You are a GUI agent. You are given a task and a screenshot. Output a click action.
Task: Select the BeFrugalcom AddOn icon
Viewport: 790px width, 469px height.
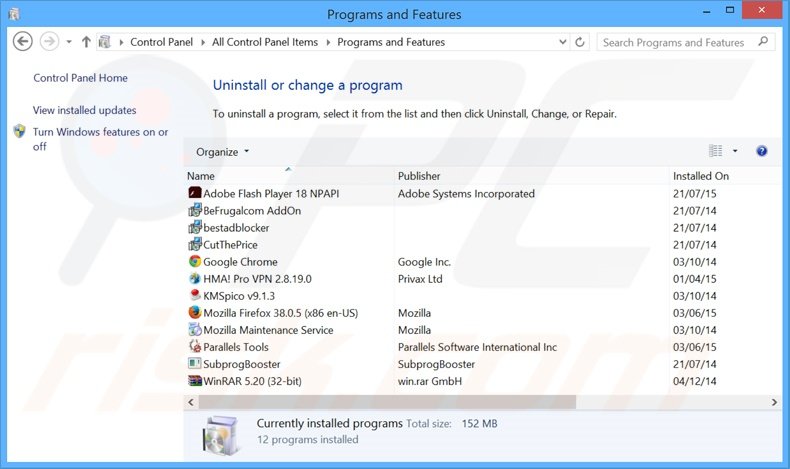194,210
